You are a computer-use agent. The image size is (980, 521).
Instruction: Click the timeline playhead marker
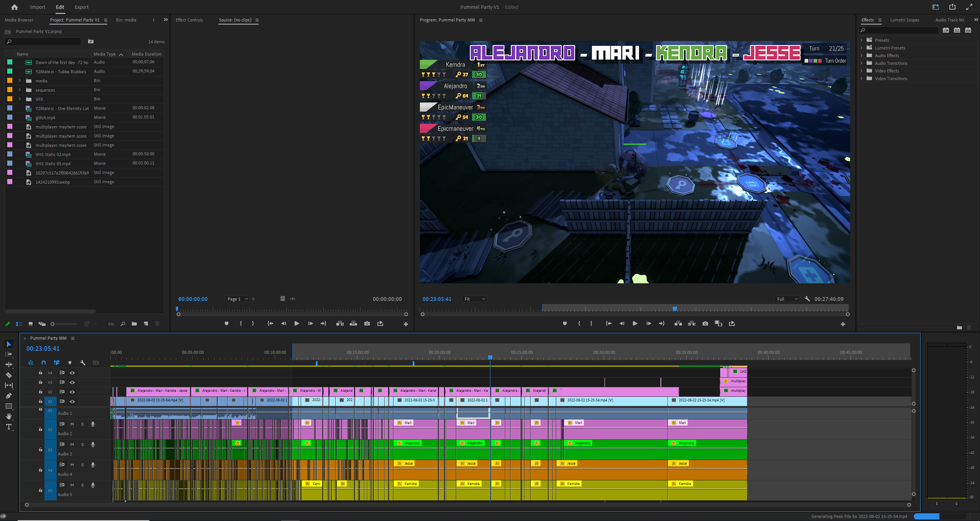[x=490, y=357]
